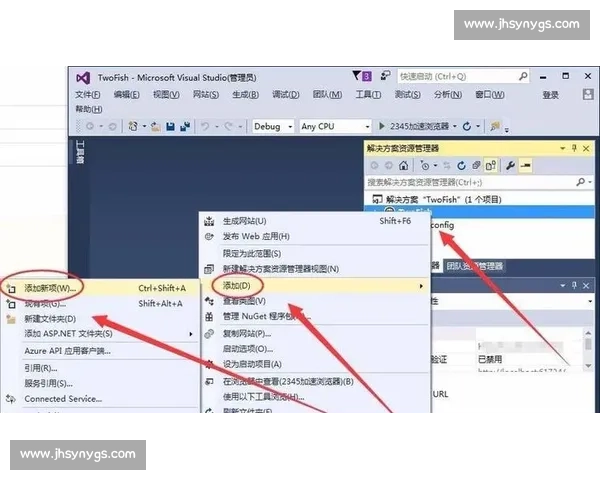The width and height of the screenshot is (600, 480).
Task: Select 新建文件夹(D) in submenu
Action: click(100, 319)
